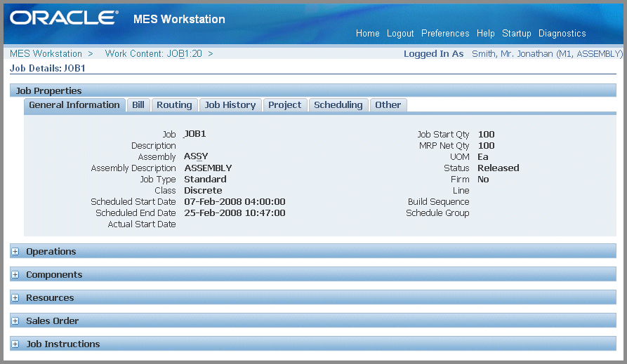Click the Oracle logo
627x364 pixels.
tap(64, 18)
